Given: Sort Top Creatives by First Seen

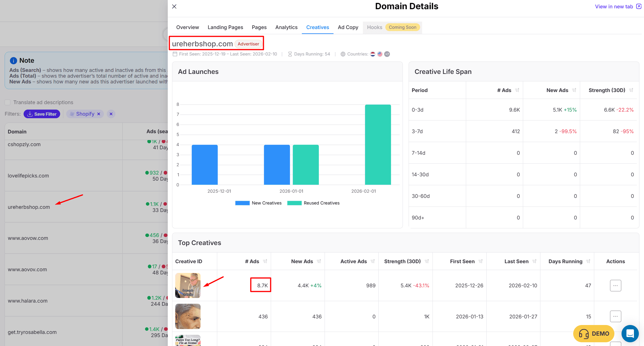Looking at the screenshot, I should (x=481, y=261).
